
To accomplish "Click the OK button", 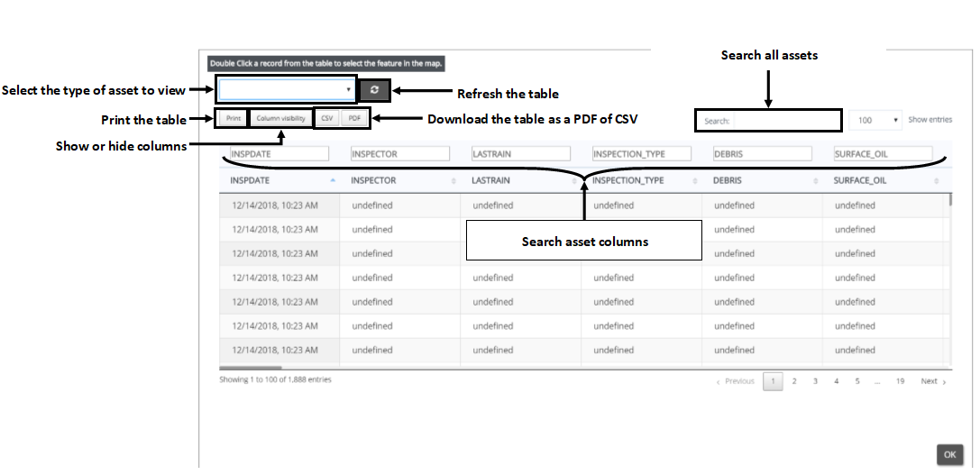I will tap(949, 455).
